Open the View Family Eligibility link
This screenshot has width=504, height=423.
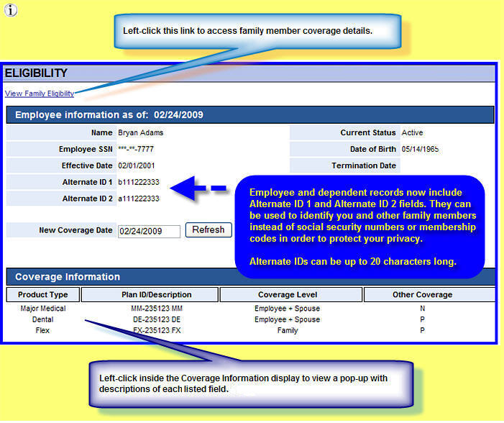pyautogui.click(x=40, y=94)
